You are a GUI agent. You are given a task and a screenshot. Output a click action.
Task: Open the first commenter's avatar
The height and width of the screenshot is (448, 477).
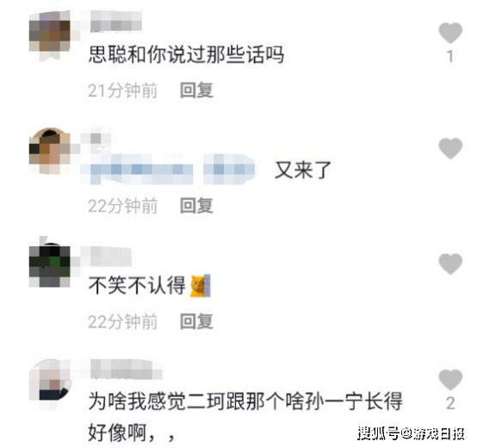pyautogui.click(x=50, y=34)
